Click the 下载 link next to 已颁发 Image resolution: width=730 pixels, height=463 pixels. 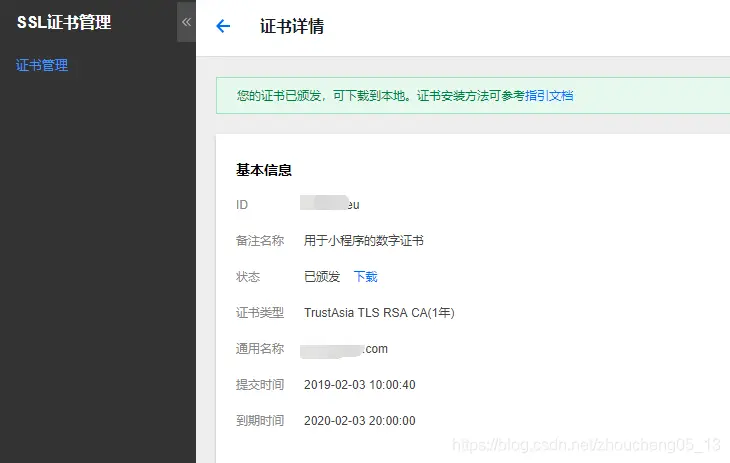point(365,277)
